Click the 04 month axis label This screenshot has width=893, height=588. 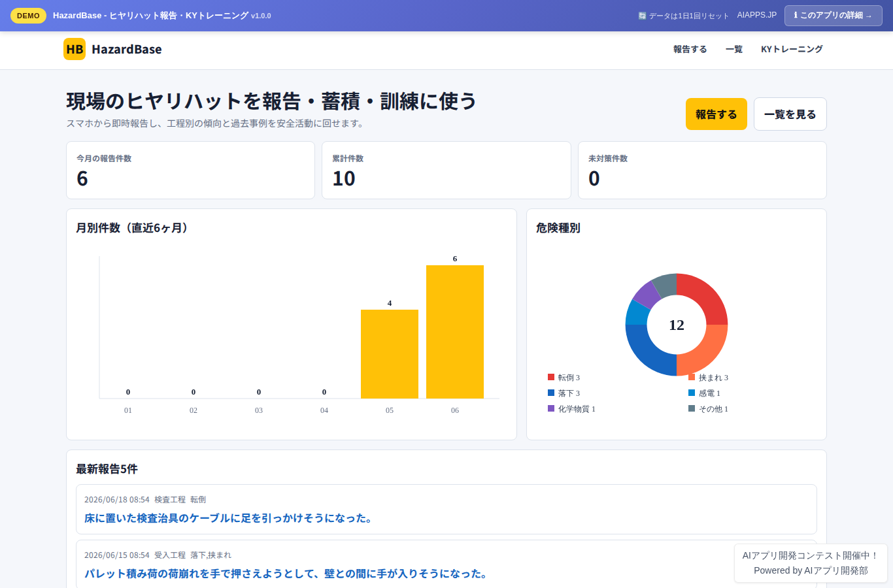click(x=324, y=410)
